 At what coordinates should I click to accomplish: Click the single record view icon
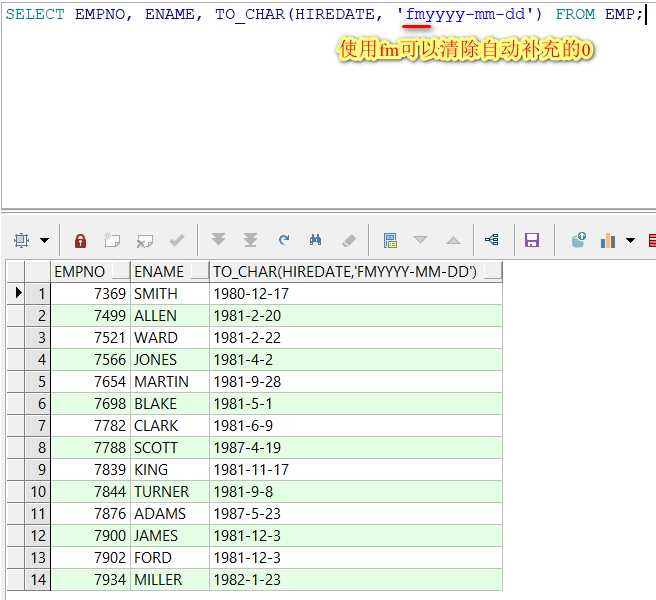tap(390, 241)
